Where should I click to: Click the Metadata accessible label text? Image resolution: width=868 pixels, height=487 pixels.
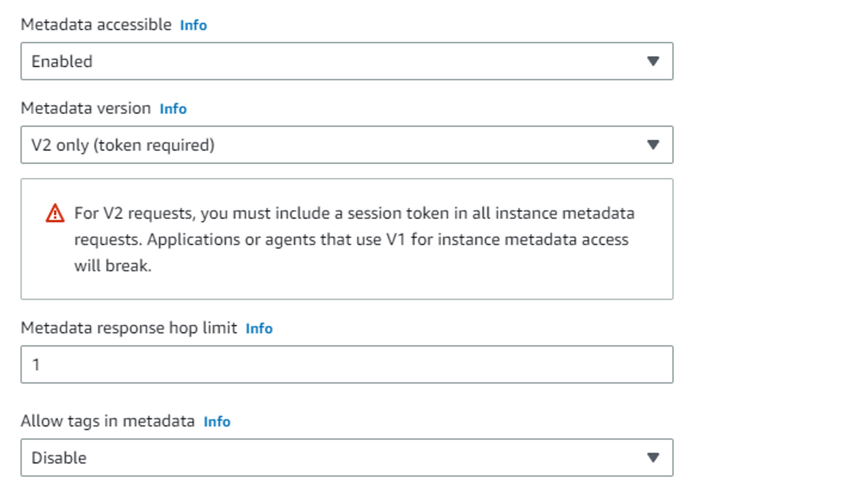click(96, 25)
